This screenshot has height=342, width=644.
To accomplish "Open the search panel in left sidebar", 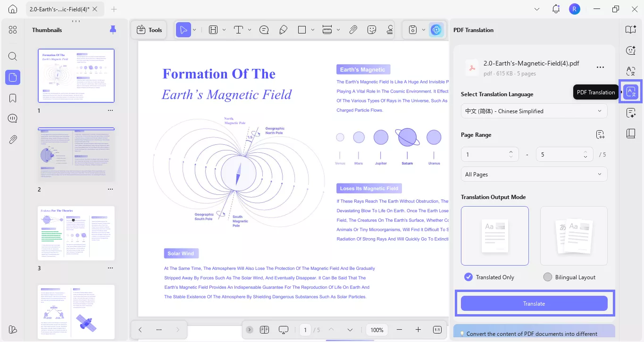I will click(x=13, y=57).
